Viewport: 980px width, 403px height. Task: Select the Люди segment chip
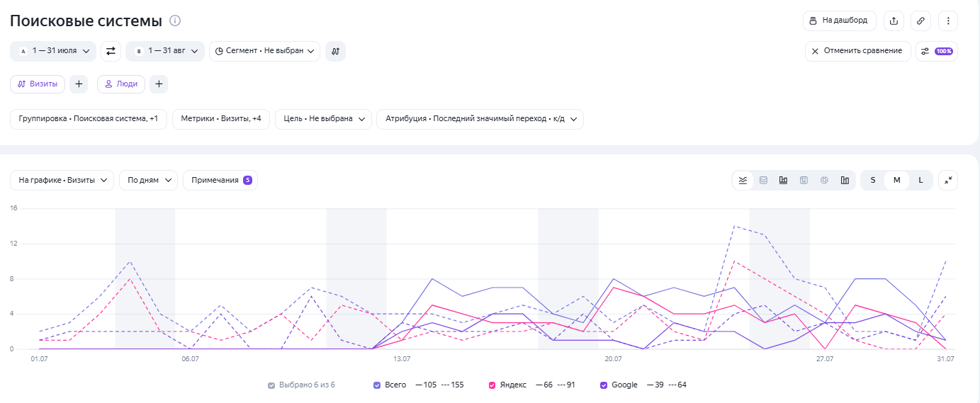[x=121, y=84]
